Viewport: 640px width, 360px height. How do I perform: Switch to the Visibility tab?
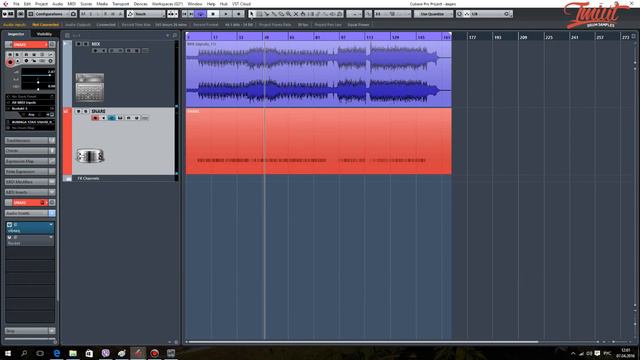(x=44, y=34)
